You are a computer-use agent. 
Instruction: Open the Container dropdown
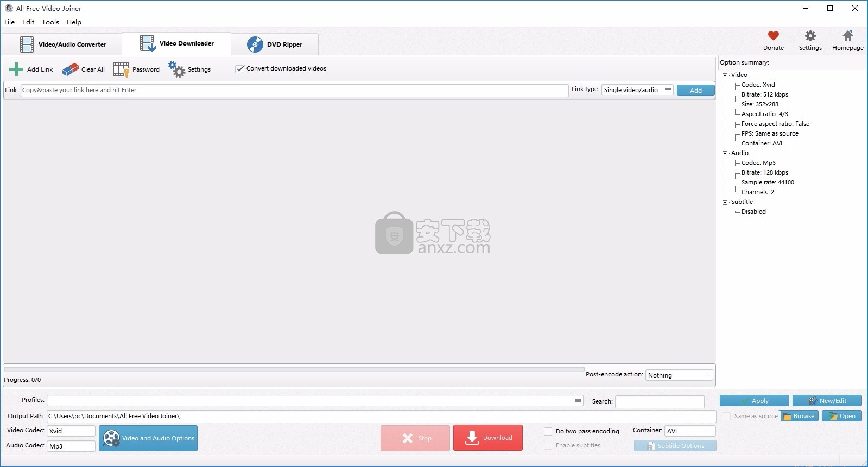pyautogui.click(x=690, y=431)
